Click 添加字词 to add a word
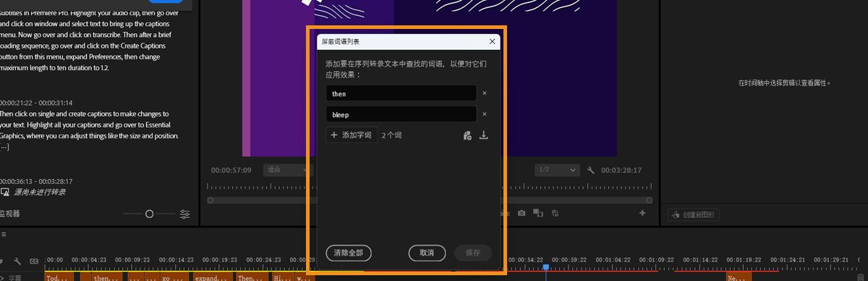868x281 pixels. (352, 135)
